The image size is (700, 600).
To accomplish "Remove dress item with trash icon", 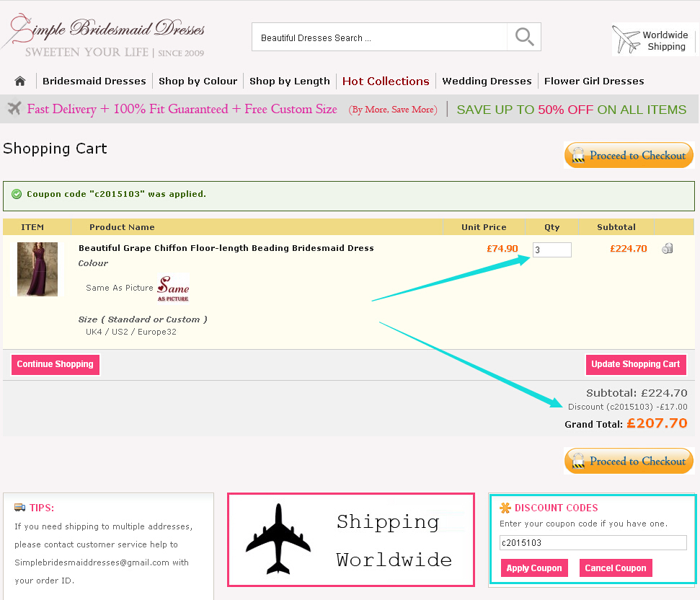I will [x=668, y=248].
